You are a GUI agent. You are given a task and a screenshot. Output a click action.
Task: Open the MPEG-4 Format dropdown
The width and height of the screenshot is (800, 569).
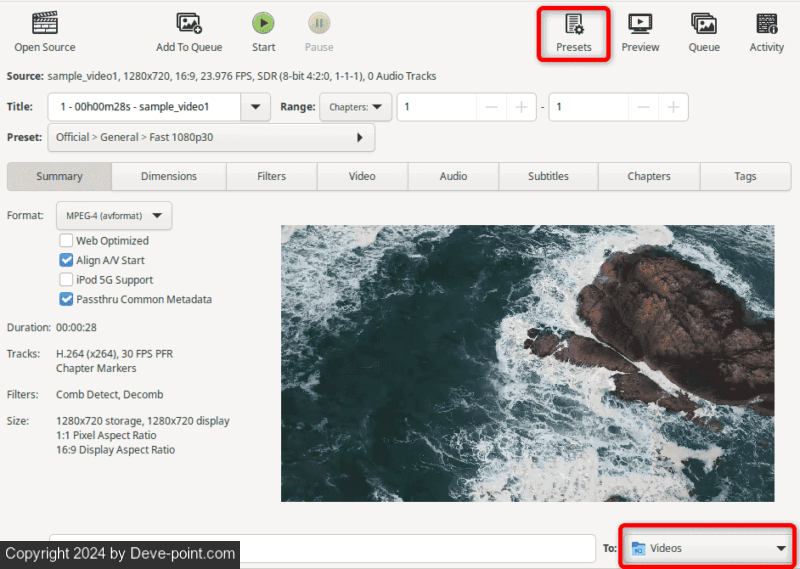click(114, 215)
